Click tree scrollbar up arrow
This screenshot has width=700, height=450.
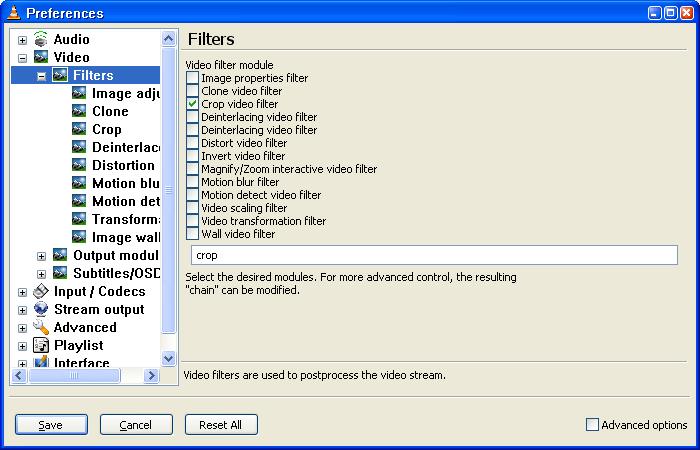pos(168,38)
